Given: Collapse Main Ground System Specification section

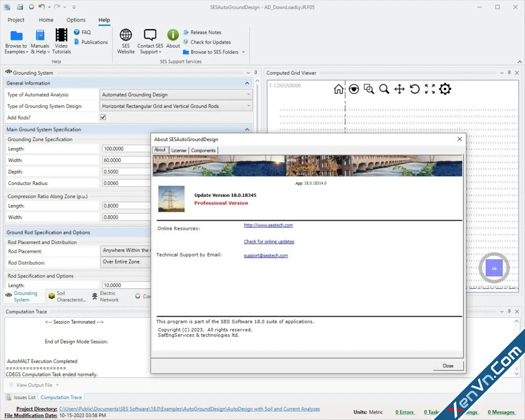Looking at the screenshot, I should 247,130.
